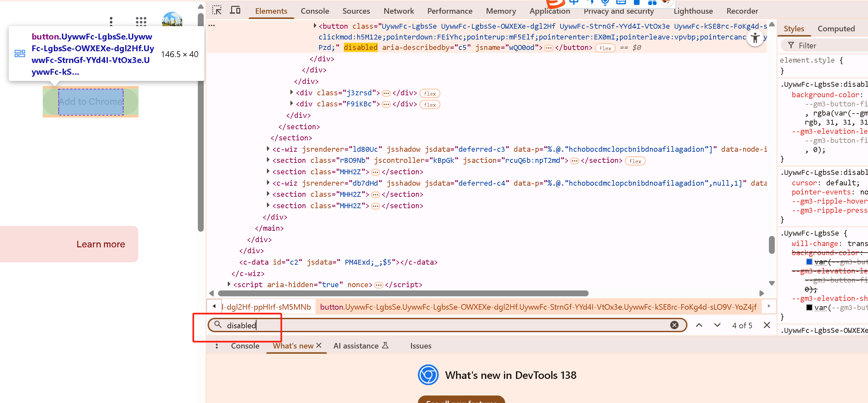This screenshot has height=403, width=868.
Task: Click ellipsis inside the button element
Action: point(549,48)
